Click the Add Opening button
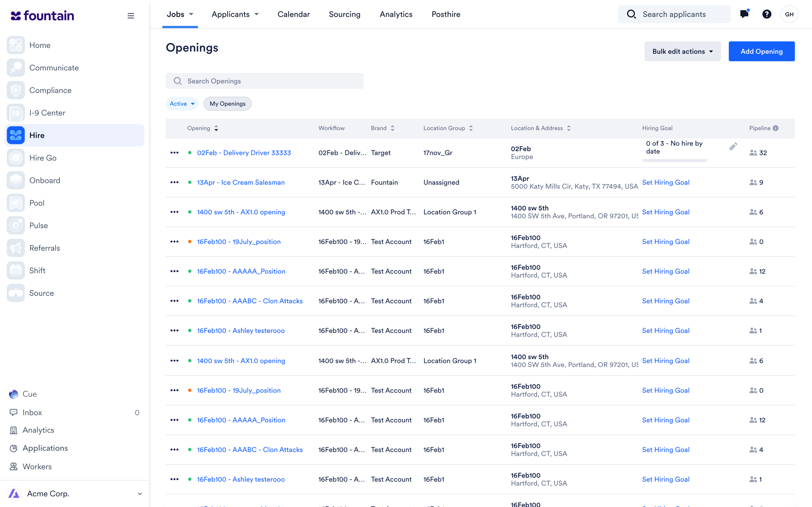 pyautogui.click(x=761, y=51)
